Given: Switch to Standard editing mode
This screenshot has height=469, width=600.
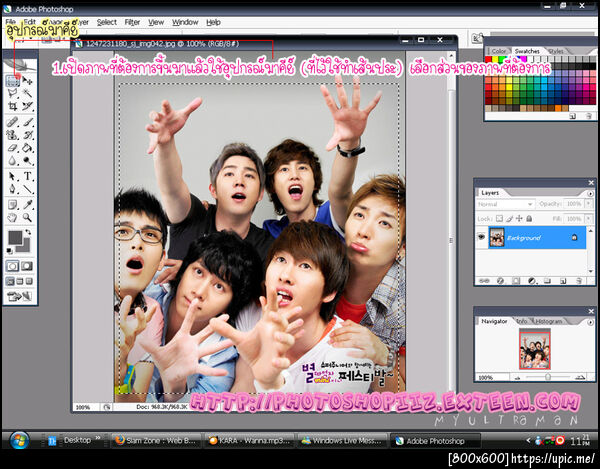Looking at the screenshot, I should 13,266.
